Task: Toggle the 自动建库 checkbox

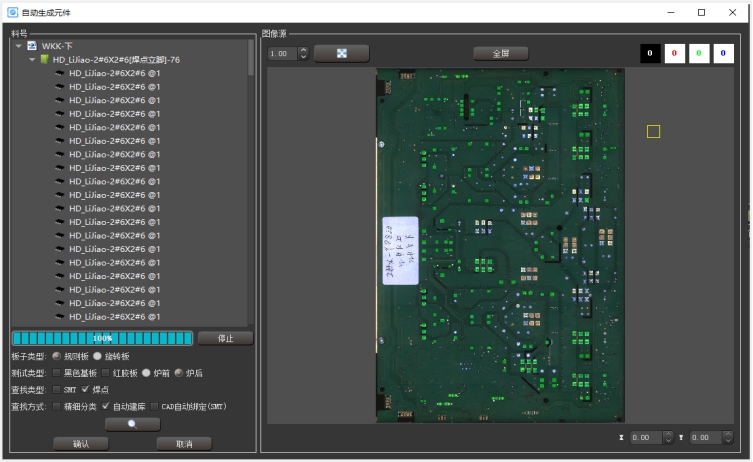Action: pos(105,406)
